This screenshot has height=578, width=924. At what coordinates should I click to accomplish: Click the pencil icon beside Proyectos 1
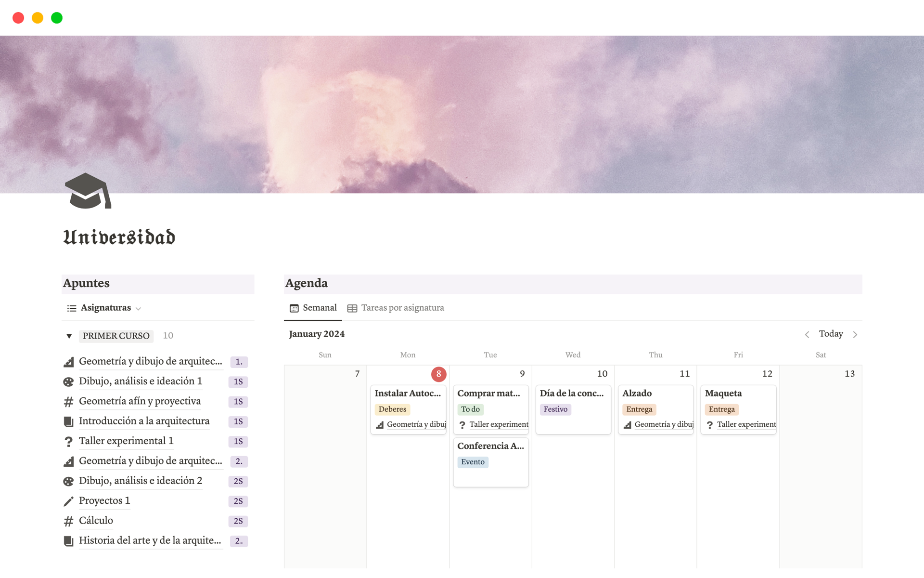pyautogui.click(x=69, y=501)
